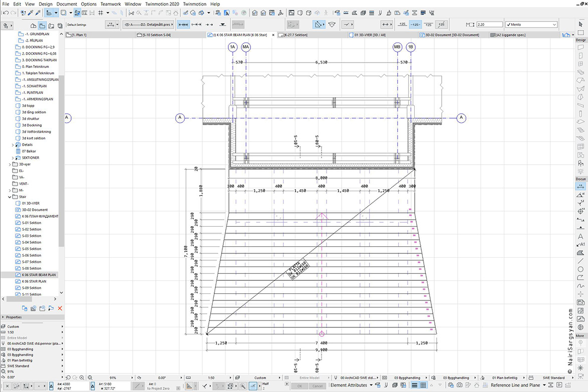Viewport: 588px width, 392px height.
Task: Toggle the Suspend Groups icon in toolbar
Action: pos(77,13)
